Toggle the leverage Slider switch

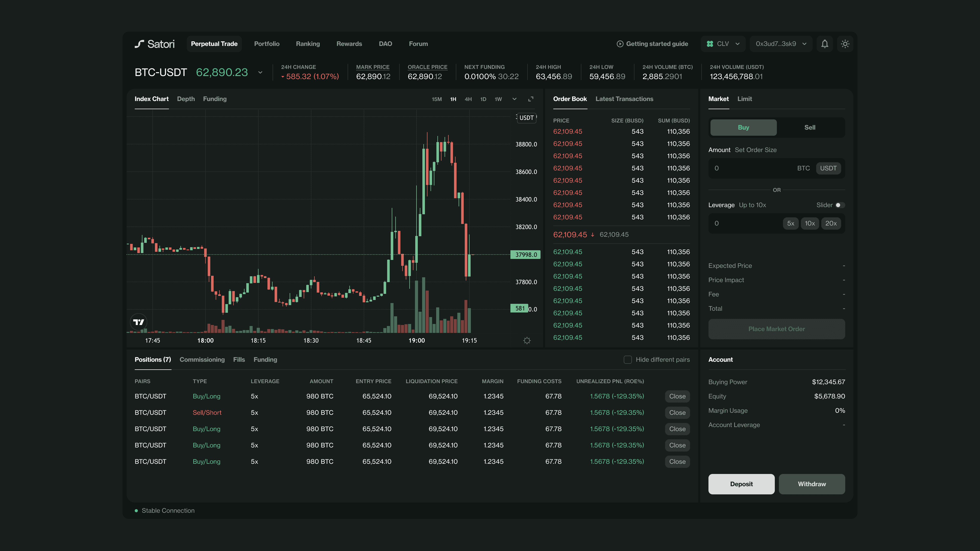pos(840,205)
